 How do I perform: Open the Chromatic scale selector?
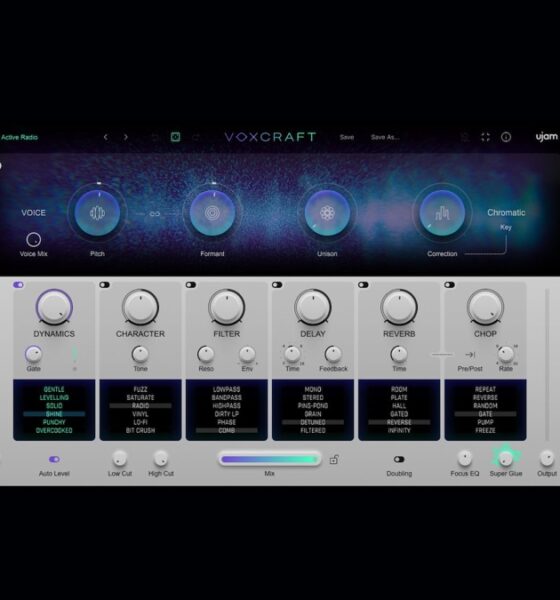506,212
